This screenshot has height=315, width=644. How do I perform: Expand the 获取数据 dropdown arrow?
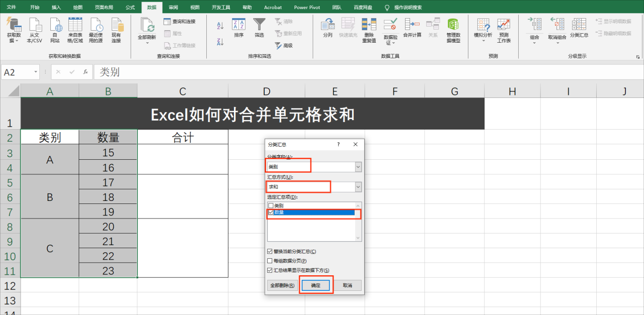tap(17, 41)
